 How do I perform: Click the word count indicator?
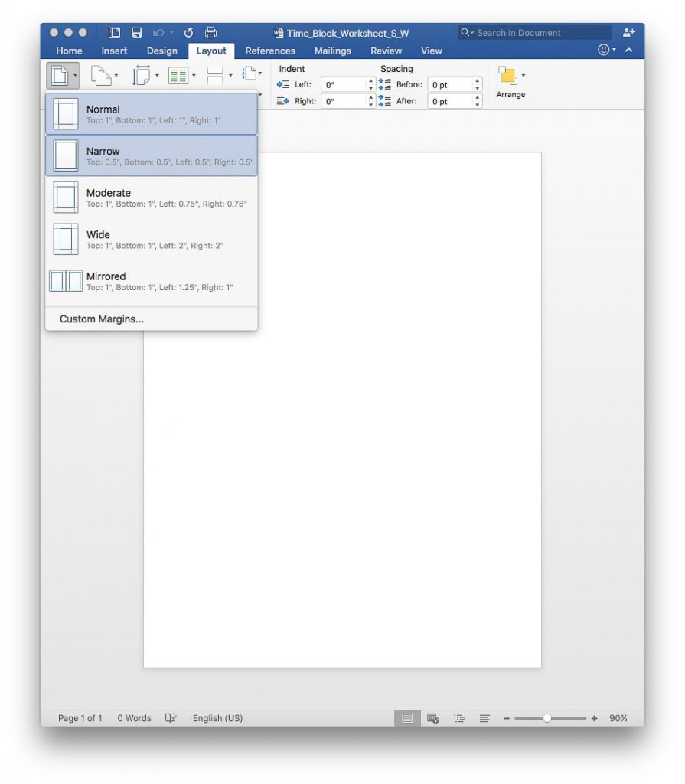pos(135,718)
